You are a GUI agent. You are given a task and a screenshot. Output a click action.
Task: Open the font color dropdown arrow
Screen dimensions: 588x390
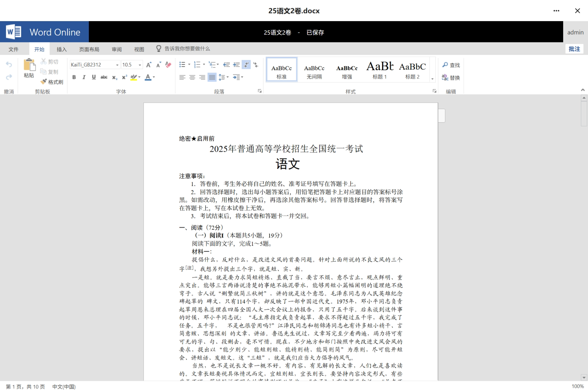pos(154,77)
